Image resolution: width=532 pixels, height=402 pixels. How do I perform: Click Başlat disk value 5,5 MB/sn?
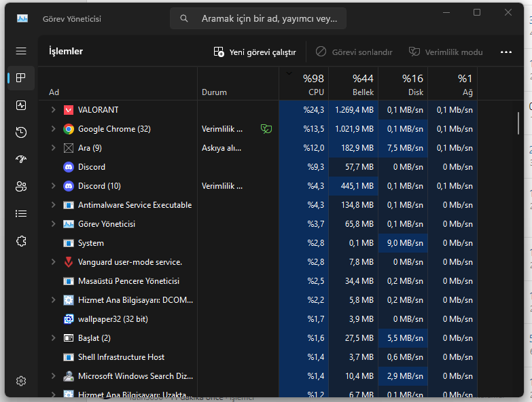[405, 338]
